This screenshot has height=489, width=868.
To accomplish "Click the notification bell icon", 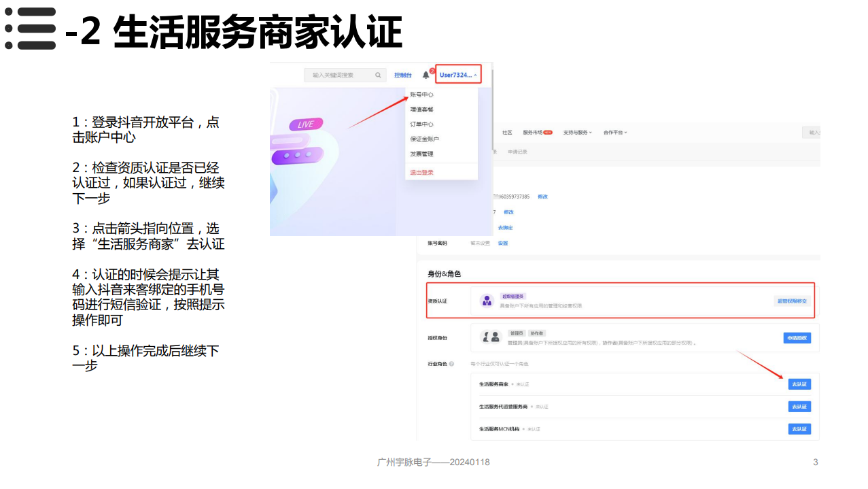I will 426,74.
